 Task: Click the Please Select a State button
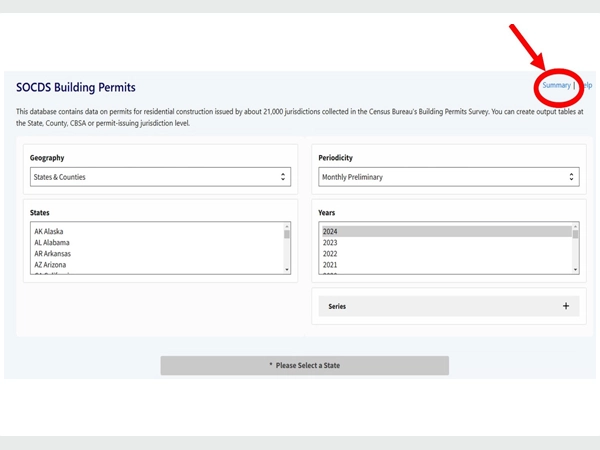[305, 365]
